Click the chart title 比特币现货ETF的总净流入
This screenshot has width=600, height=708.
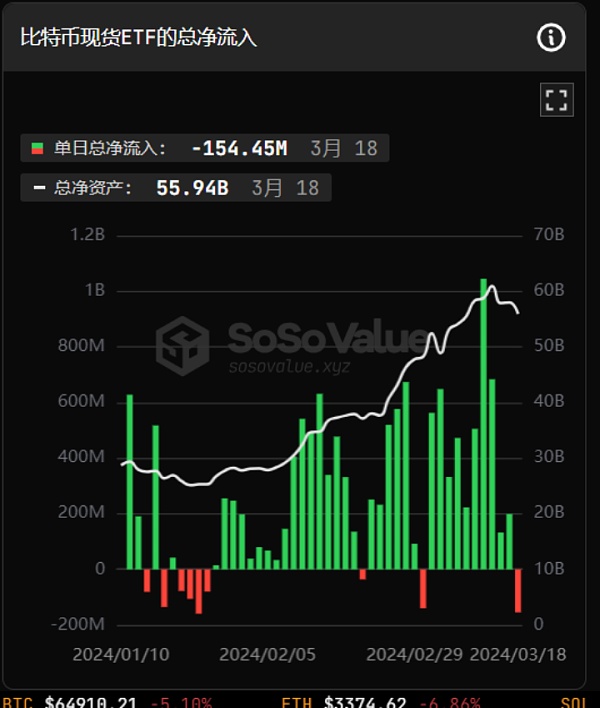[x=139, y=37]
